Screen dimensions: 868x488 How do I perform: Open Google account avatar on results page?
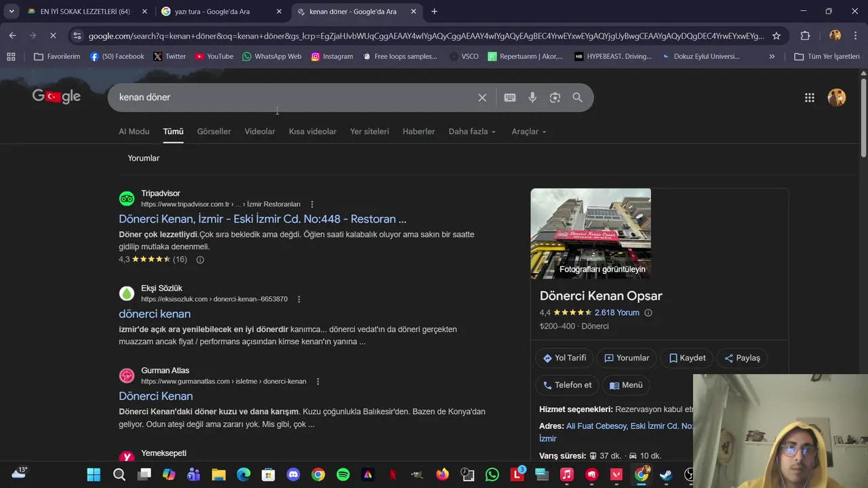click(837, 98)
